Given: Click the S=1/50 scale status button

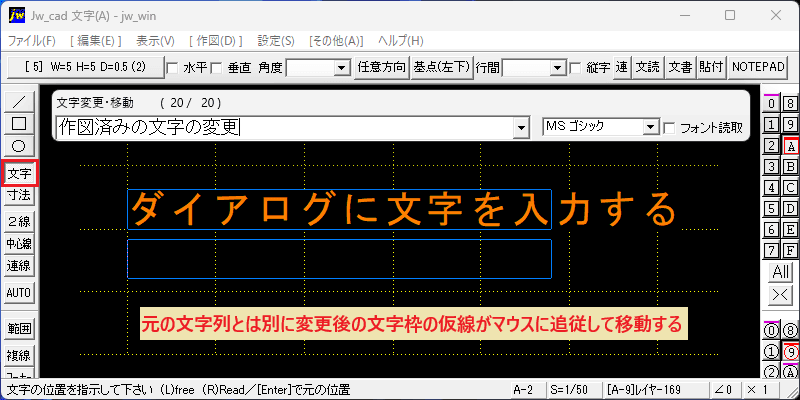Looking at the screenshot, I should (572, 390).
